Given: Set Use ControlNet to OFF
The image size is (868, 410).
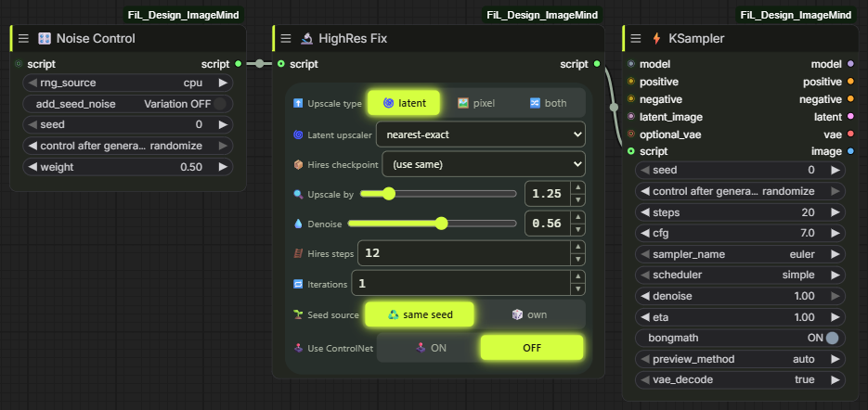Looking at the screenshot, I should point(532,348).
